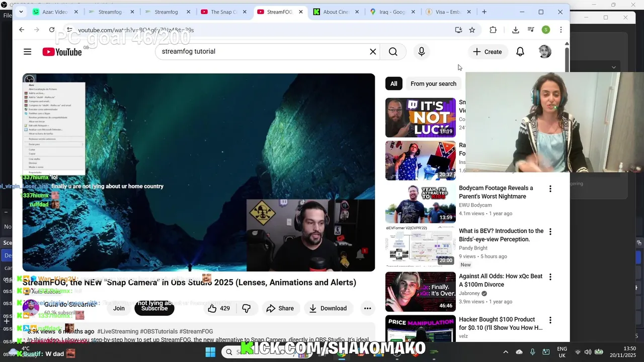Select From your search chip
Viewport: 644px width, 362px height.
click(x=433, y=84)
